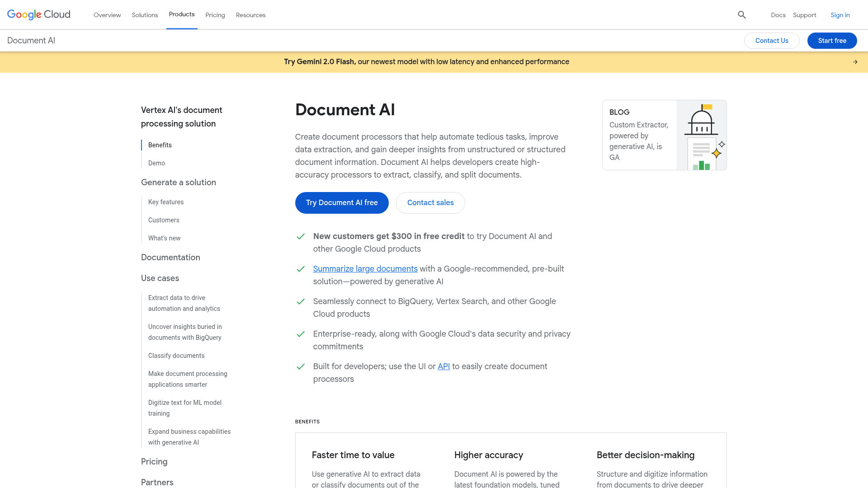Click the Contact Us button

click(x=772, y=41)
